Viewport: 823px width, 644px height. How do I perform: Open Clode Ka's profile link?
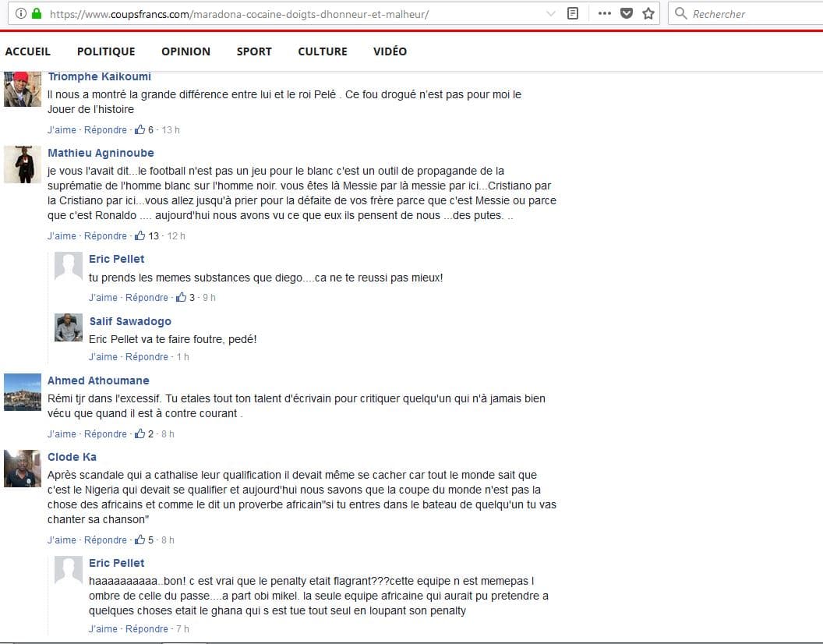tap(72, 457)
